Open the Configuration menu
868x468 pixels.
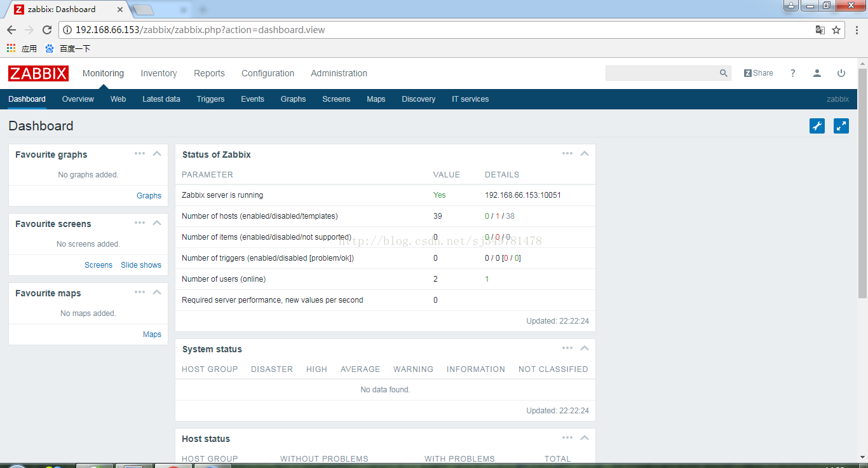pos(268,73)
